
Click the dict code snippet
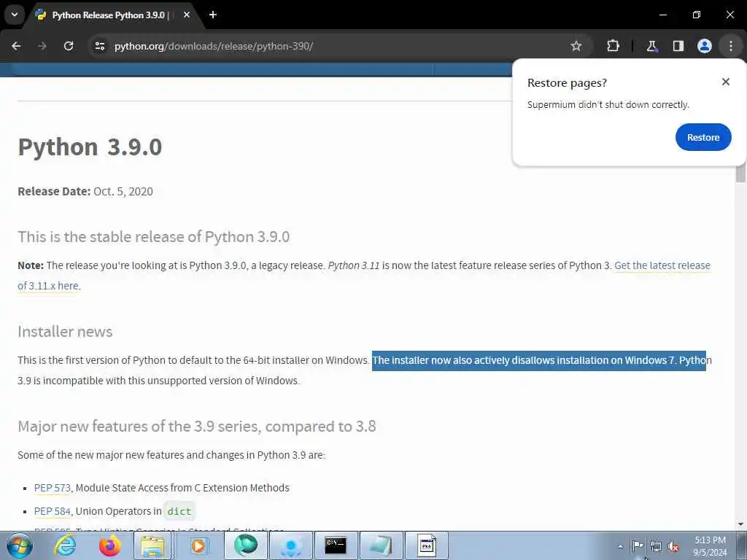tap(179, 511)
